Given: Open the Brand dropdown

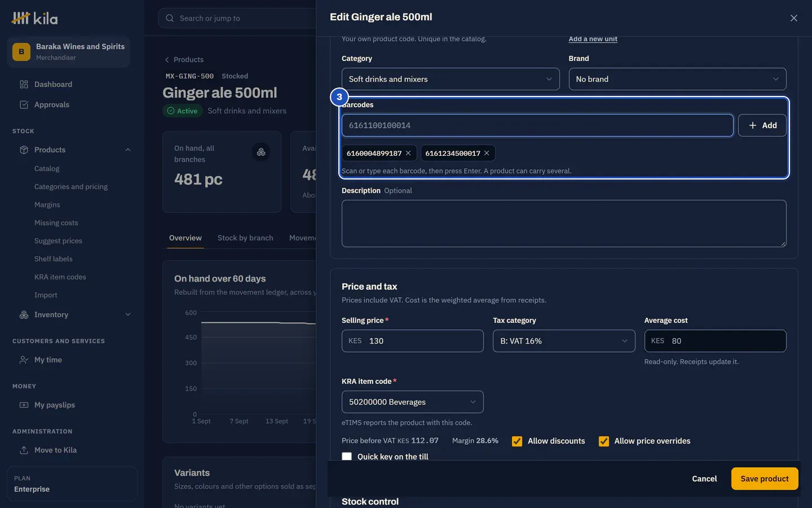Looking at the screenshot, I should click(677, 79).
